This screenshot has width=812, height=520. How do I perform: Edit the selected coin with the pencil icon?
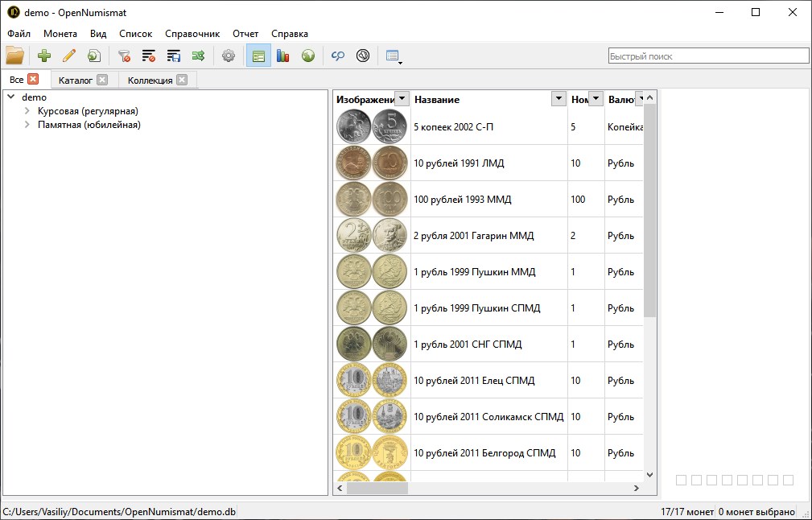[69, 56]
